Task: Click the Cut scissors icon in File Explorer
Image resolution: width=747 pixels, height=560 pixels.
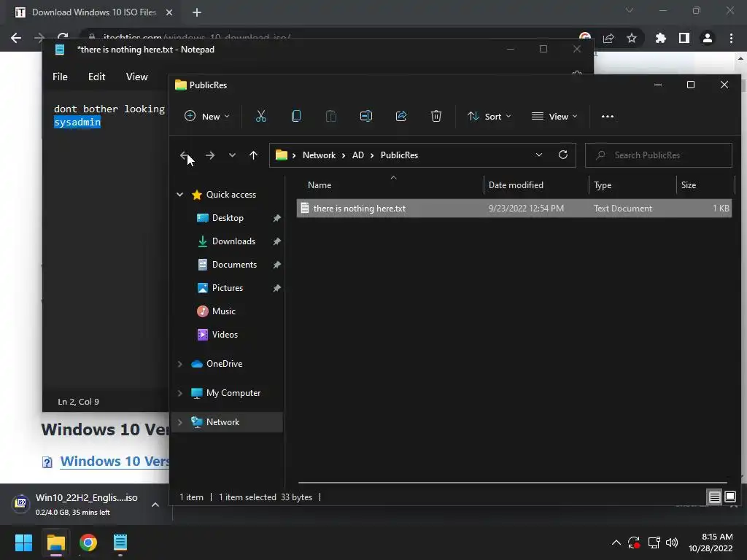Action: coord(261,116)
